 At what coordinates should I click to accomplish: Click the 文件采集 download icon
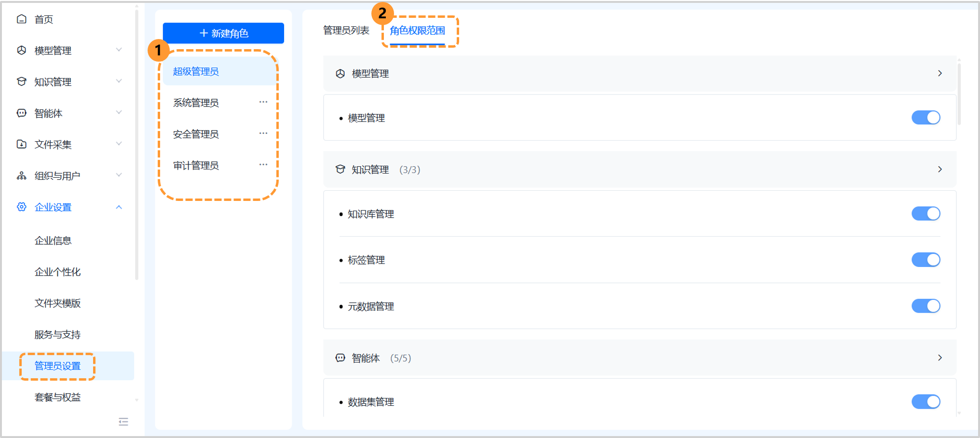pyautogui.click(x=21, y=144)
